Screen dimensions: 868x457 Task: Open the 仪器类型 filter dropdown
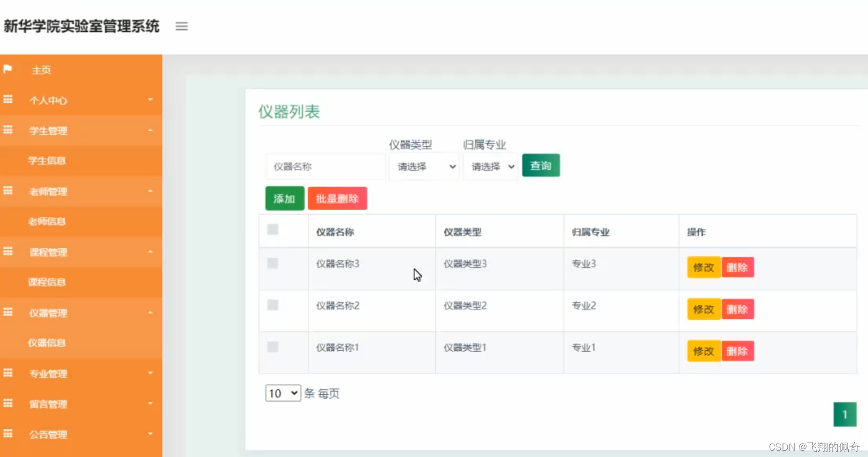[424, 167]
